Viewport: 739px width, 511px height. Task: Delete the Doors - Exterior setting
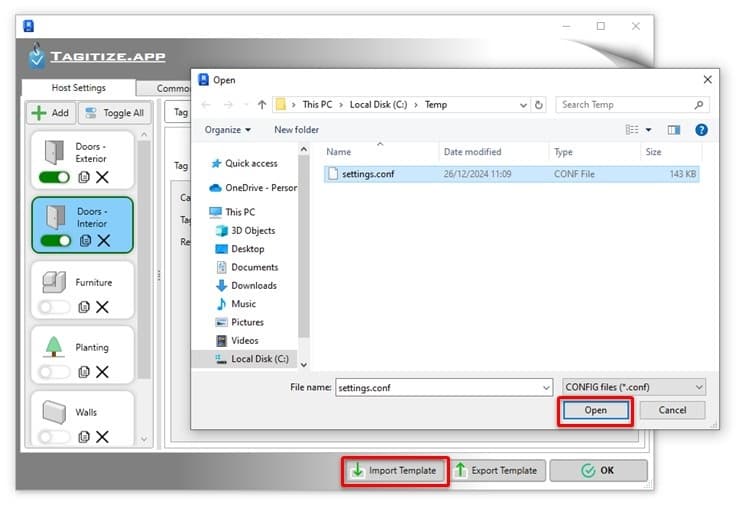point(102,177)
